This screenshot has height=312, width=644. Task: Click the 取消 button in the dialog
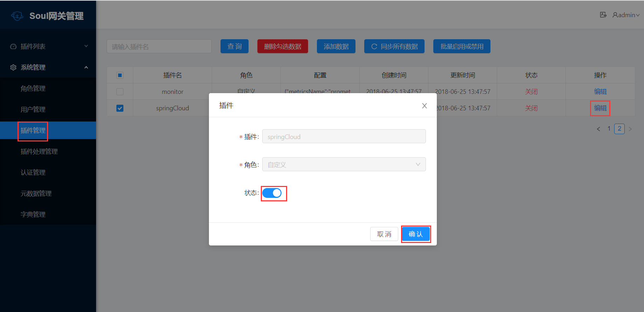pos(384,234)
